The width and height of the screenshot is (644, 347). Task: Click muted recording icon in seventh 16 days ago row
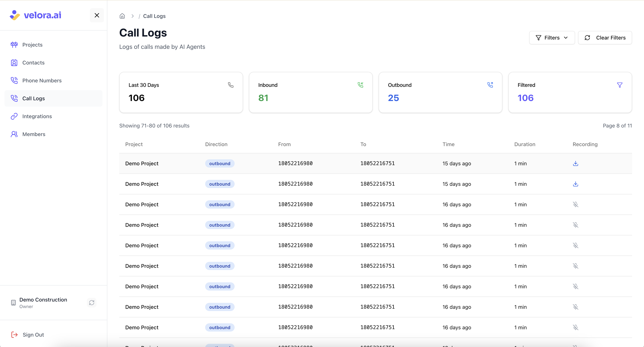point(575,327)
